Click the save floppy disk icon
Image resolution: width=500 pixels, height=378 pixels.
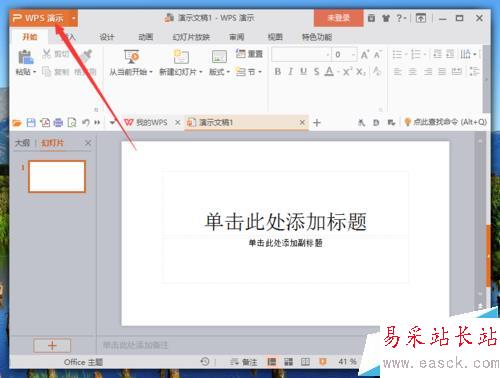tap(31, 123)
